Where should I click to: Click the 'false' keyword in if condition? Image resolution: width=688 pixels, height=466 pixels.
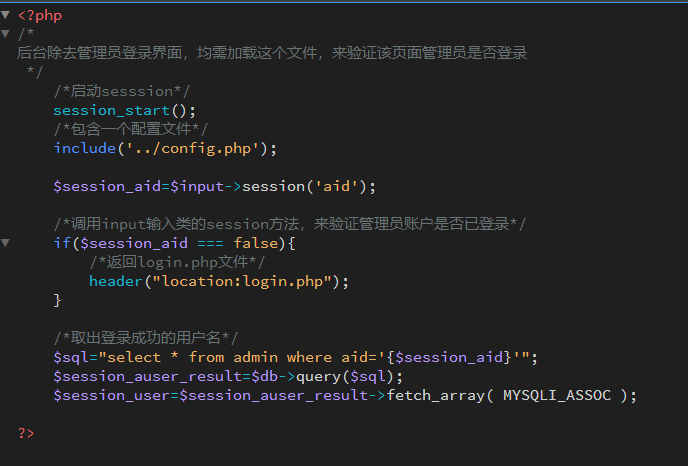(256, 243)
